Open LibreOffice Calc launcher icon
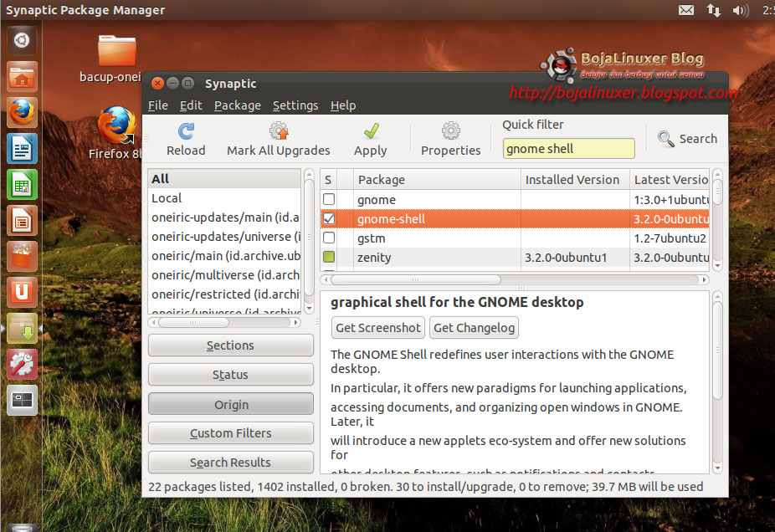This screenshot has height=532, width=775. 22,185
